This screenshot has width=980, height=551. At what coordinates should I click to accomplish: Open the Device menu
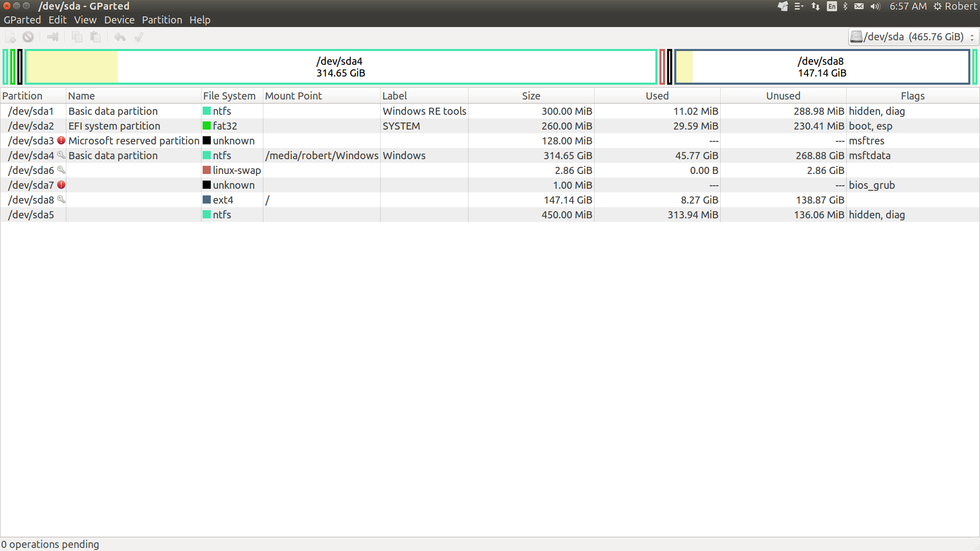(x=119, y=20)
